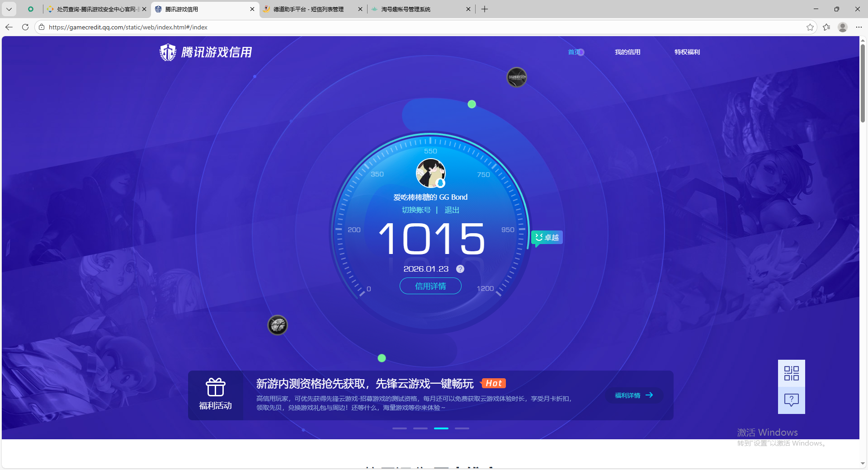Open the 特权福利 navigation item
Viewport: 868px width, 470px height.
coord(687,52)
